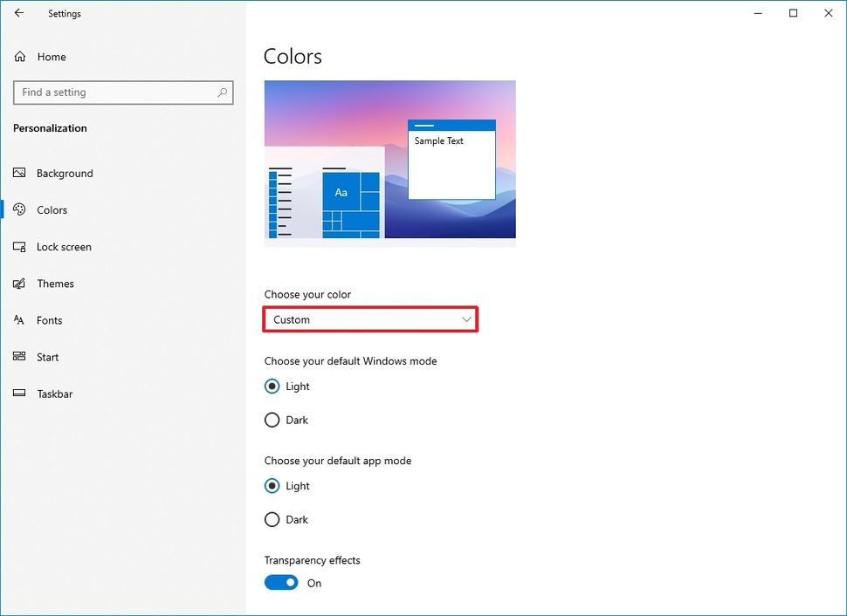Click the back arrow button

tap(19, 13)
